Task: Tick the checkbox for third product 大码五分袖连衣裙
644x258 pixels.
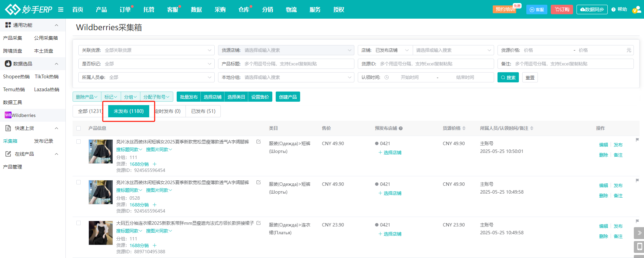Action: 79,223
